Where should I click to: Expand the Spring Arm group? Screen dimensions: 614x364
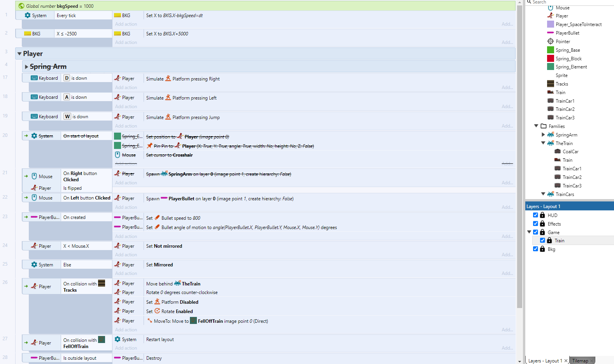coord(26,67)
